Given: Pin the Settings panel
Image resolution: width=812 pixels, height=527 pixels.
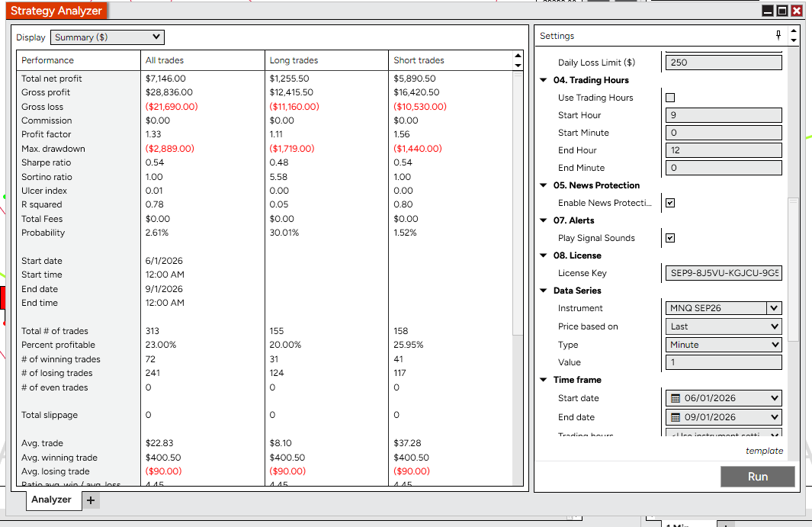Looking at the screenshot, I should (x=778, y=35).
